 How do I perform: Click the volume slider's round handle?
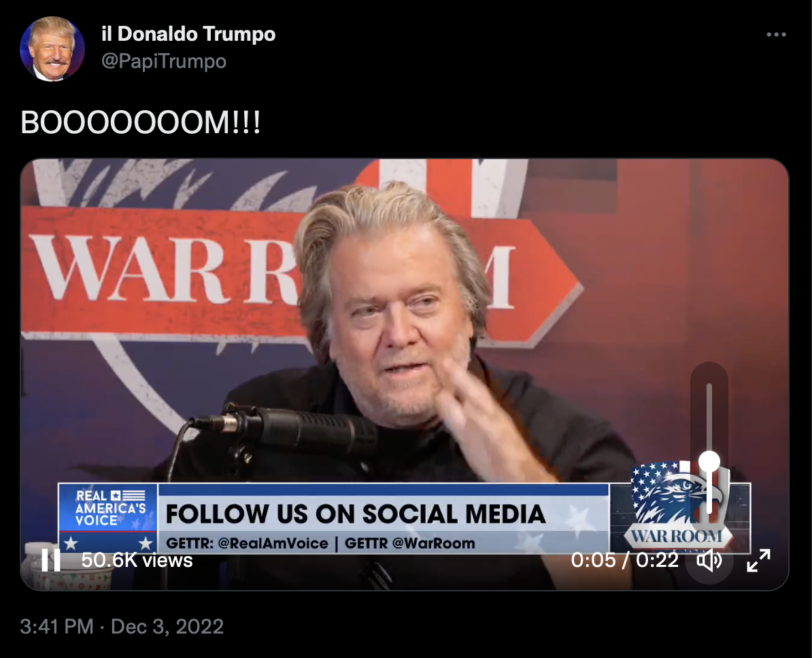[x=709, y=461]
